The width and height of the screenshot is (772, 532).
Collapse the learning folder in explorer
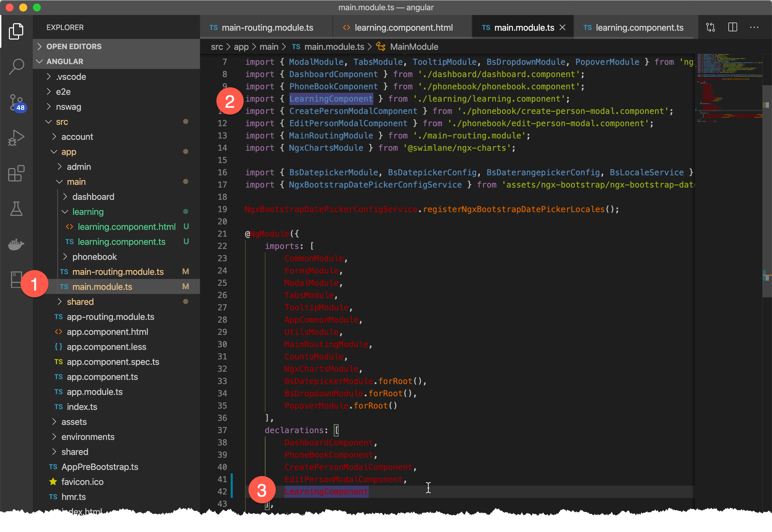(x=88, y=212)
